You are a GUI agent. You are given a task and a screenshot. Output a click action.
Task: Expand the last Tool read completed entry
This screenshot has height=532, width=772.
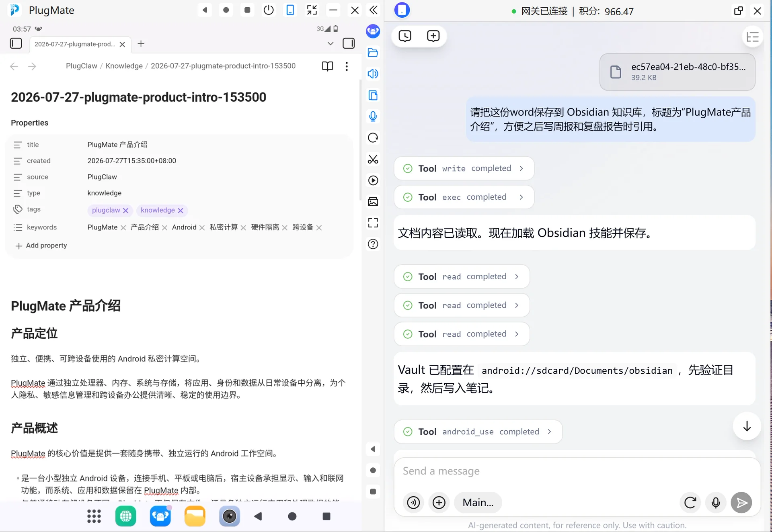462,334
